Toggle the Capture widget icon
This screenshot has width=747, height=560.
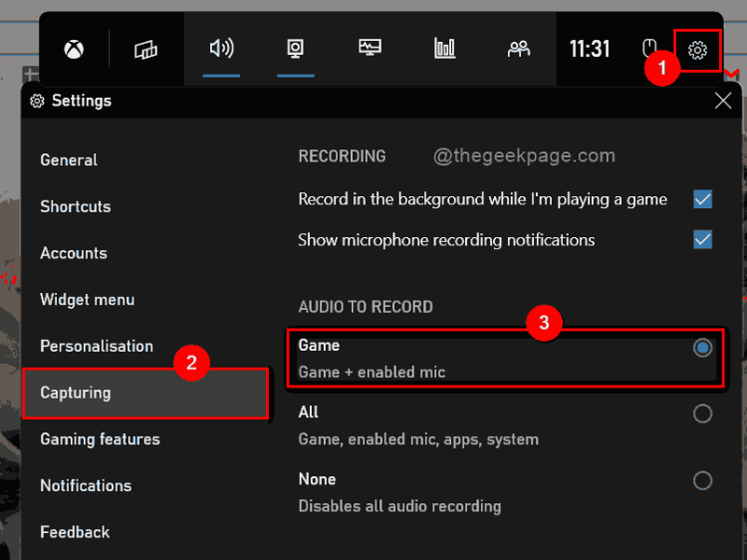pos(295,49)
